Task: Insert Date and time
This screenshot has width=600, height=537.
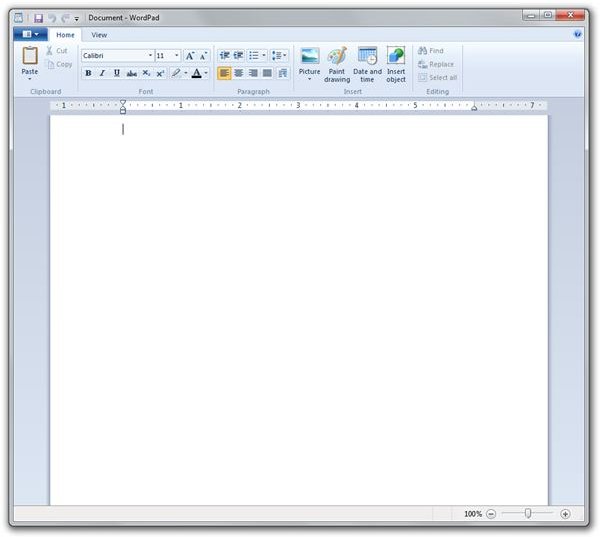Action: pyautogui.click(x=367, y=64)
